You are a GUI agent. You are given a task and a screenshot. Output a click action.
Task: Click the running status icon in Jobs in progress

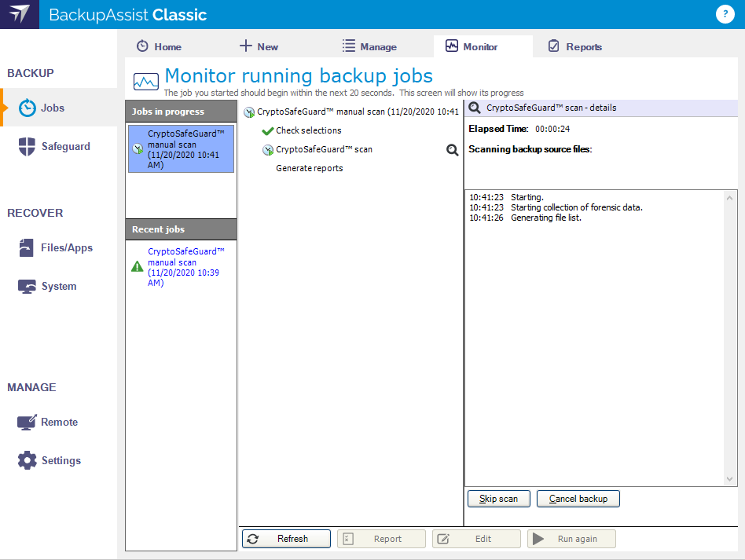point(138,149)
